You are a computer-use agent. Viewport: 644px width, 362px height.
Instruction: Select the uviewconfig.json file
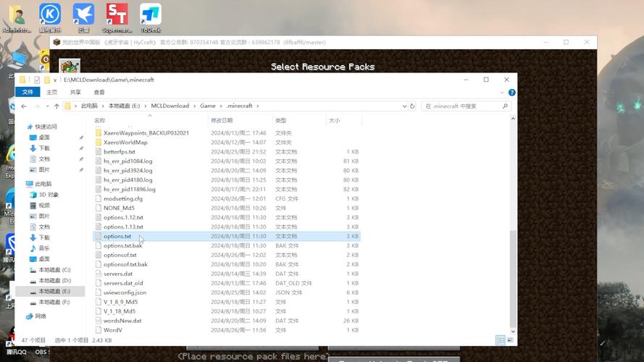125,292
